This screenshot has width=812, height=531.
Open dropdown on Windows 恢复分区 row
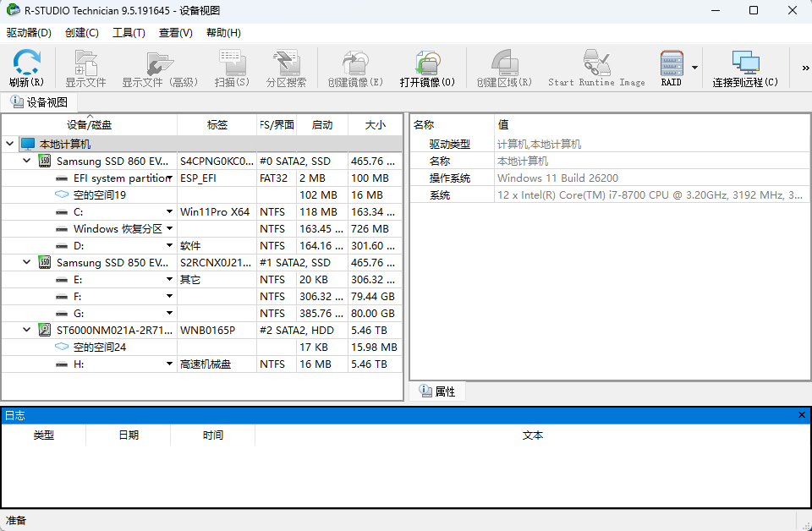pos(169,228)
